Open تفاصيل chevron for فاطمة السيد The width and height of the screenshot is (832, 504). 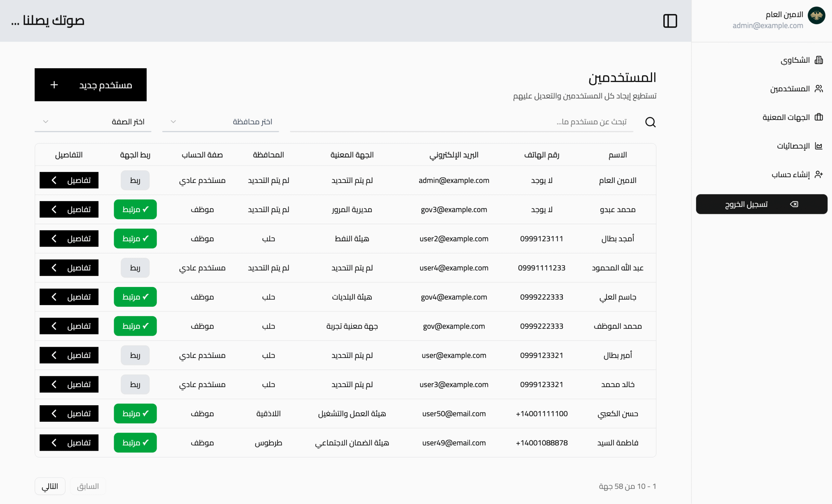54,443
